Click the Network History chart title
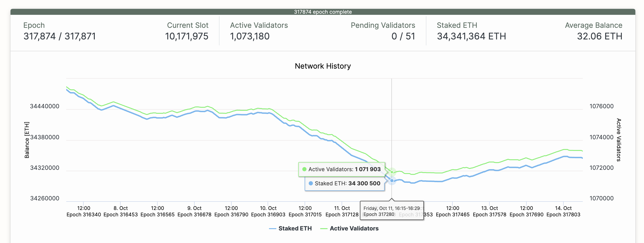This screenshot has height=243, width=644. [x=323, y=66]
